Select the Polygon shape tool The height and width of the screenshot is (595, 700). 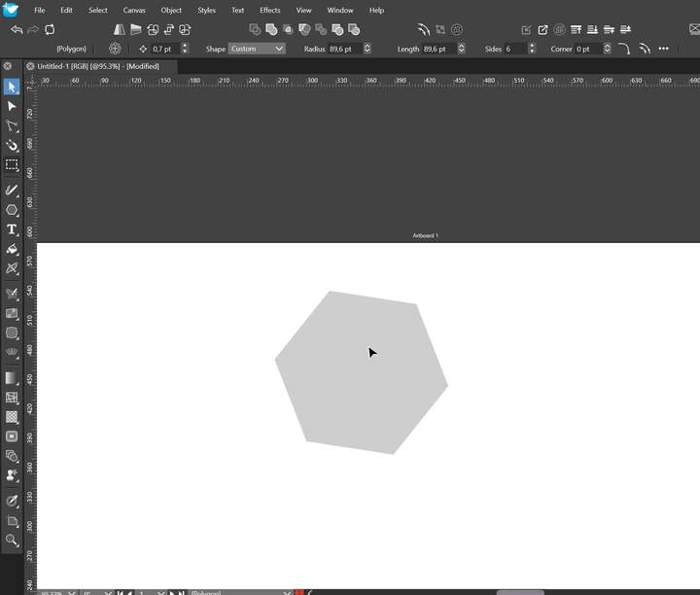point(12,210)
